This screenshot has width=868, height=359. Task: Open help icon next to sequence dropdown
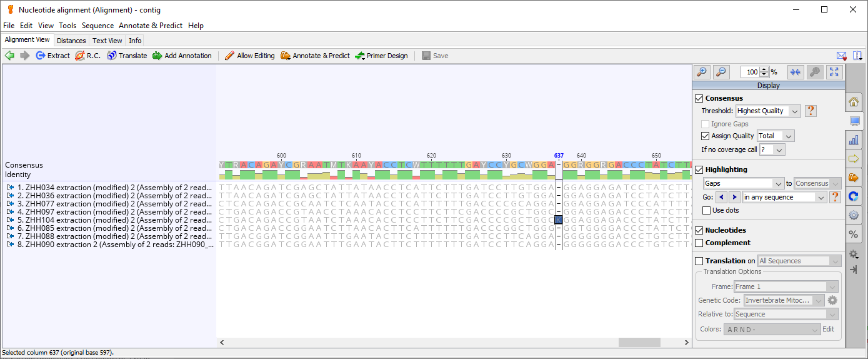pos(835,197)
